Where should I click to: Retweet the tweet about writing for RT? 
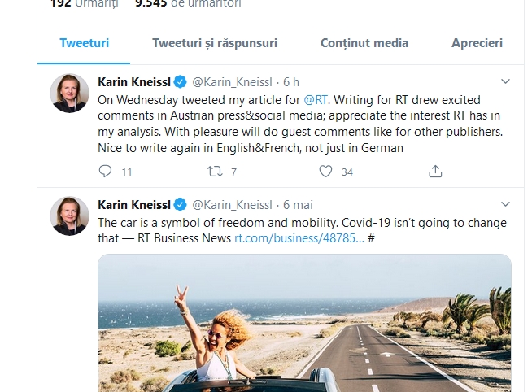tap(215, 171)
